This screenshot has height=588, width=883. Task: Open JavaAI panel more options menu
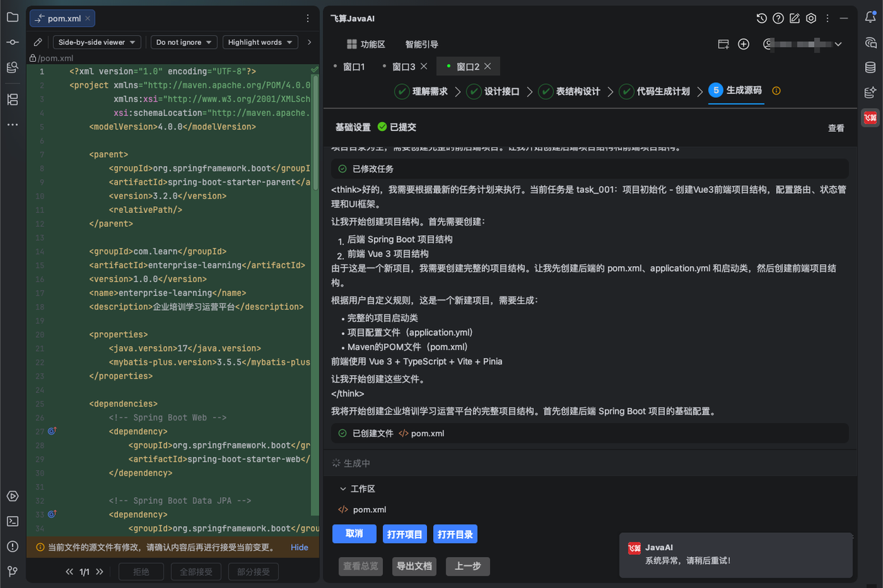pos(827,19)
